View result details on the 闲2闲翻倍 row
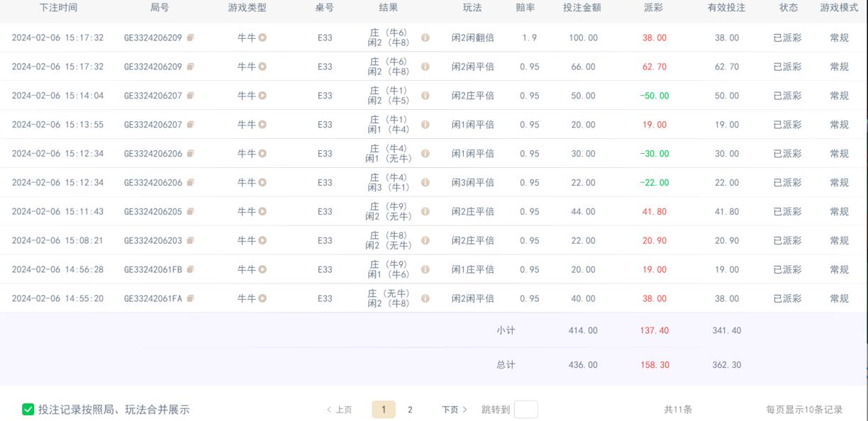Image resolution: width=868 pixels, height=421 pixels. pyautogui.click(x=425, y=38)
